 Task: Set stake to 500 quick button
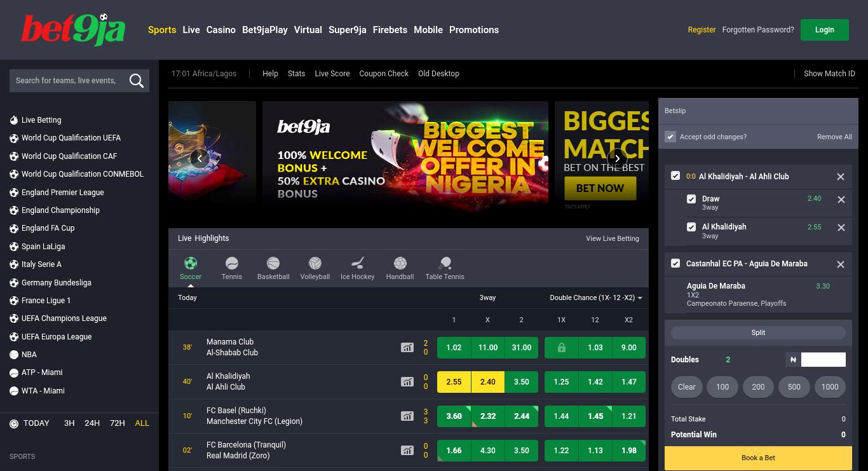[x=794, y=387]
